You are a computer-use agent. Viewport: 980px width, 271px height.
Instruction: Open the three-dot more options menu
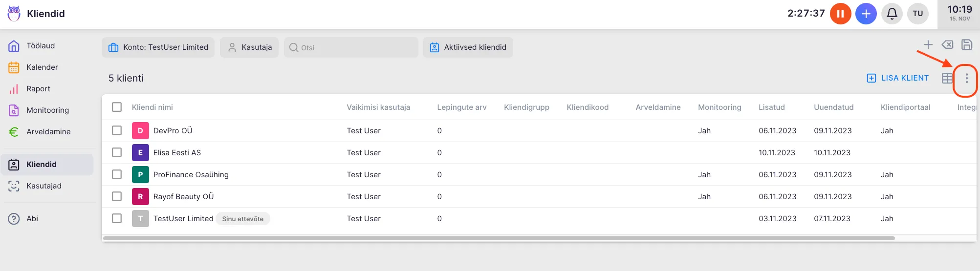(966, 78)
